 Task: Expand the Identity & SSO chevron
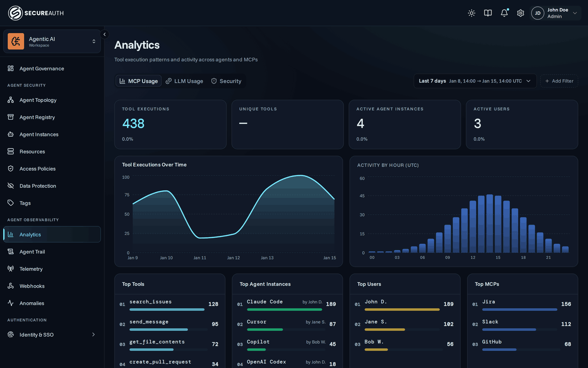click(x=94, y=334)
